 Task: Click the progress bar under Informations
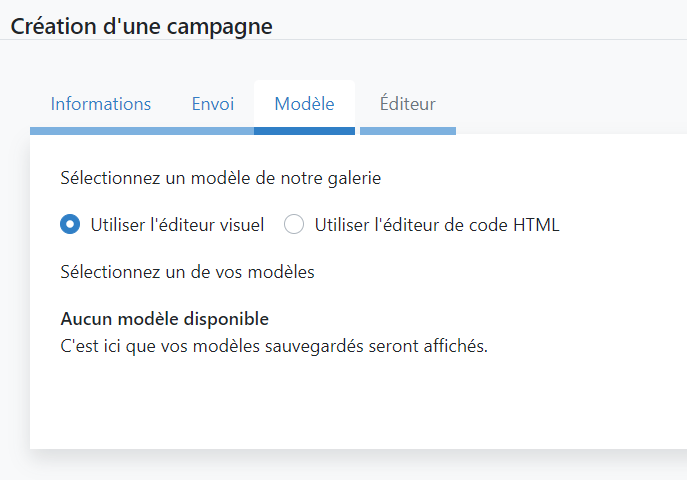[x=101, y=131]
